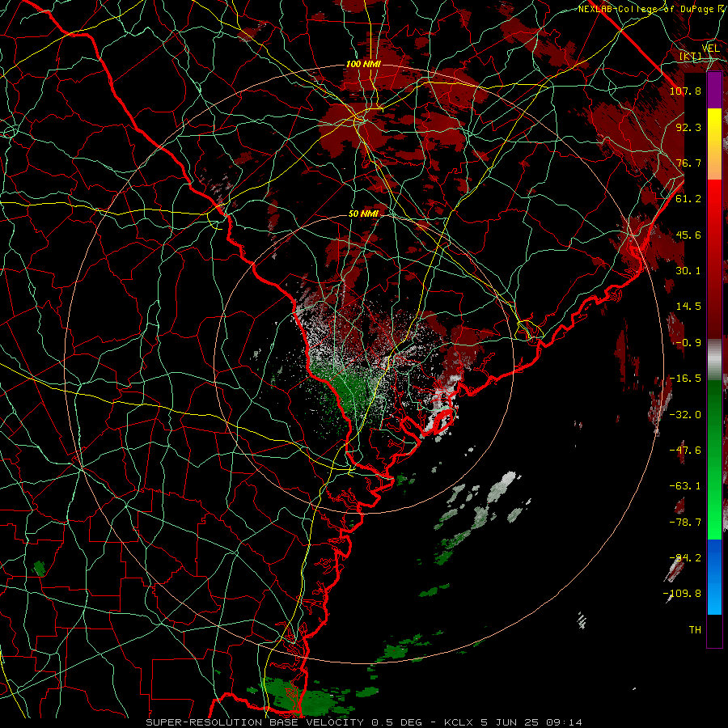Click the -47.6 velocity scale value
Screen dimensions: 728x728
click(x=685, y=451)
